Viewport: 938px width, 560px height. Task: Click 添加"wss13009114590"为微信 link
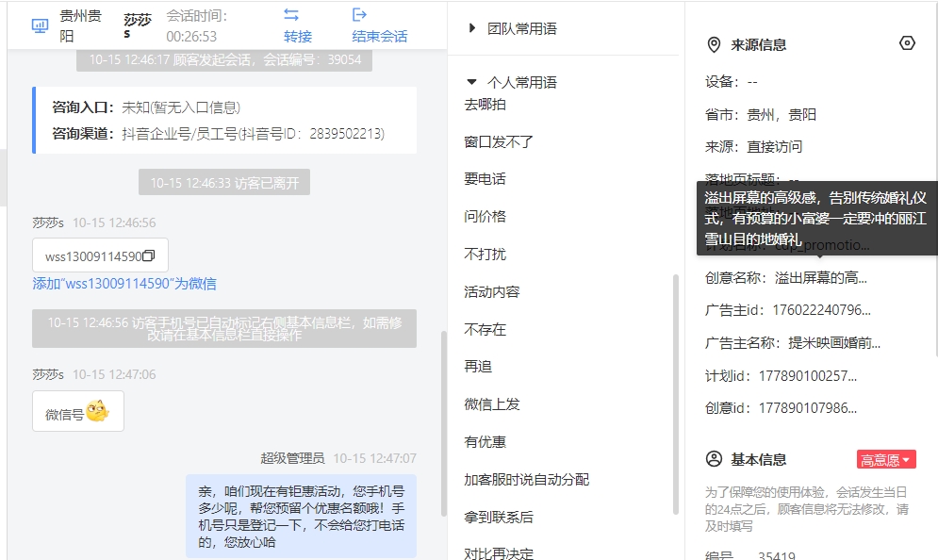tap(124, 284)
